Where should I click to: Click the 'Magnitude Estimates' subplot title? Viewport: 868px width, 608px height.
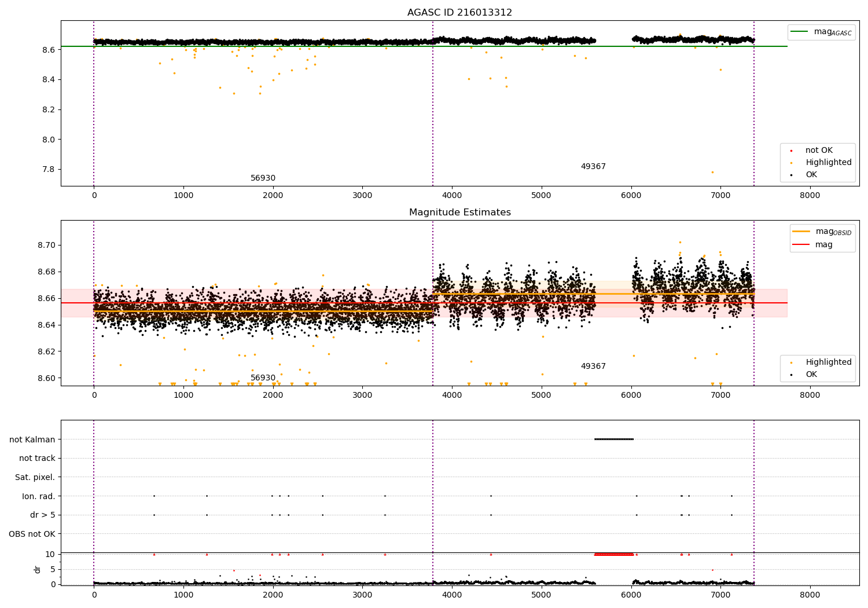459,213
